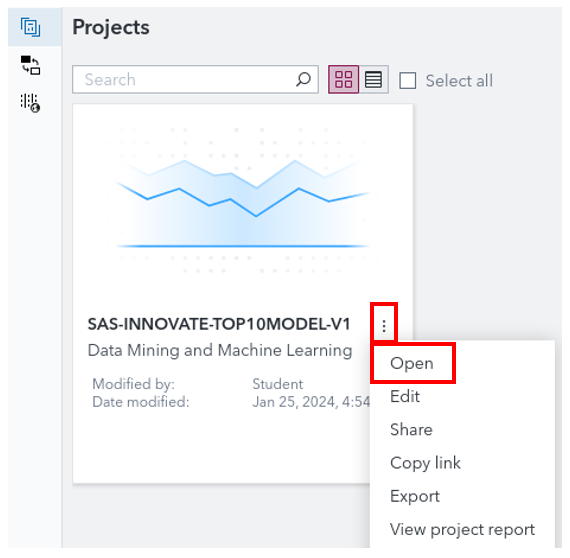This screenshot has height=558, width=570.
Task: Select Share in the context menu
Action: [x=411, y=429]
